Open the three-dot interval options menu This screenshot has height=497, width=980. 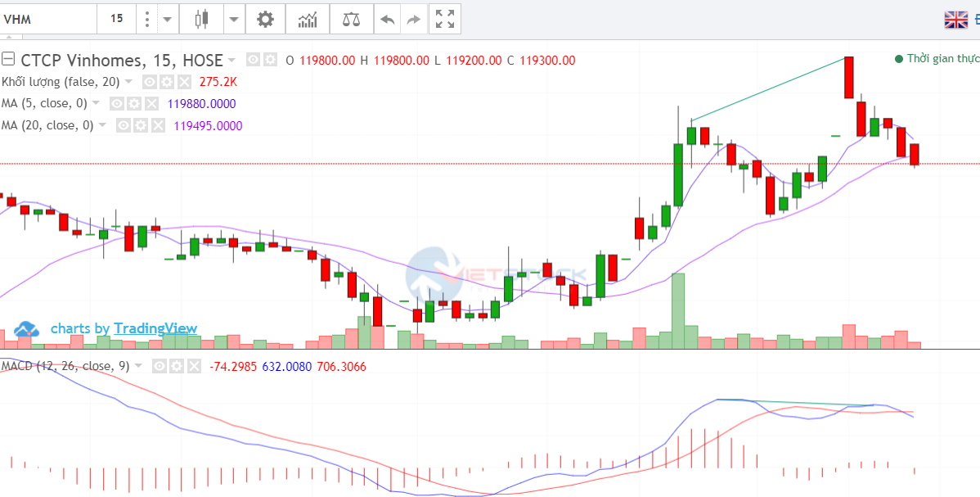point(146,19)
